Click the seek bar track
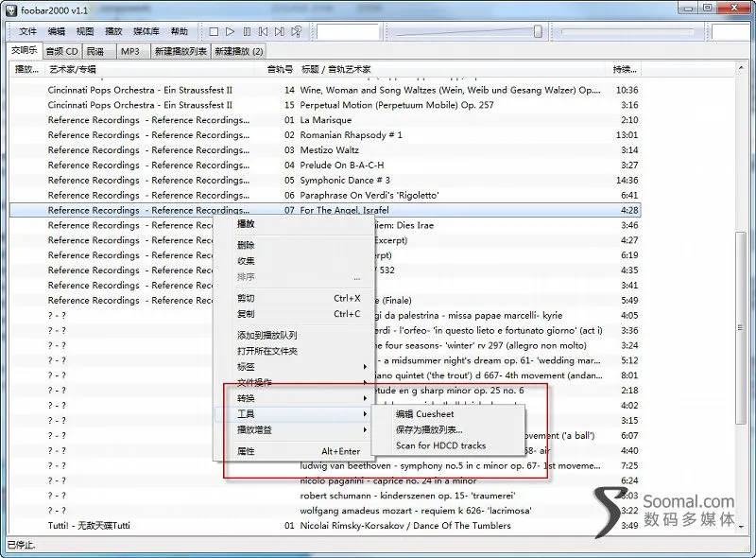The width and height of the screenshot is (756, 558). point(627,32)
